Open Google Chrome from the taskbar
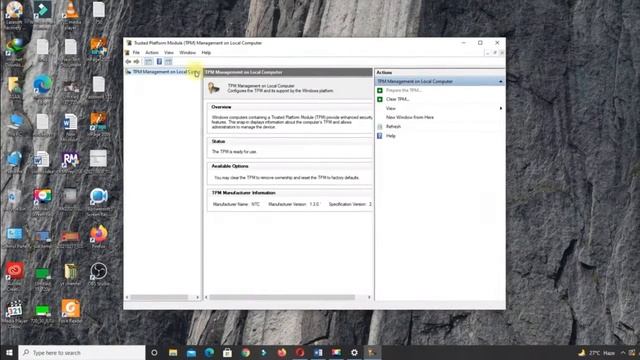 pos(245,353)
